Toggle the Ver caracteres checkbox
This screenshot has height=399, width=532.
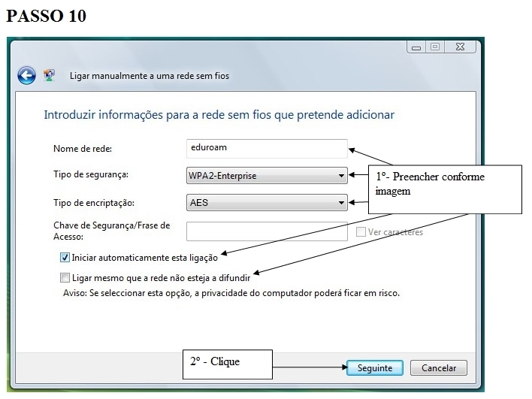click(361, 231)
